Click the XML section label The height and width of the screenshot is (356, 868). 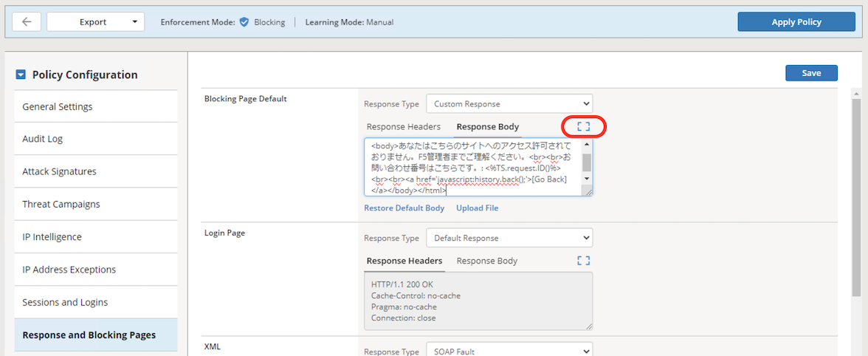pos(212,346)
